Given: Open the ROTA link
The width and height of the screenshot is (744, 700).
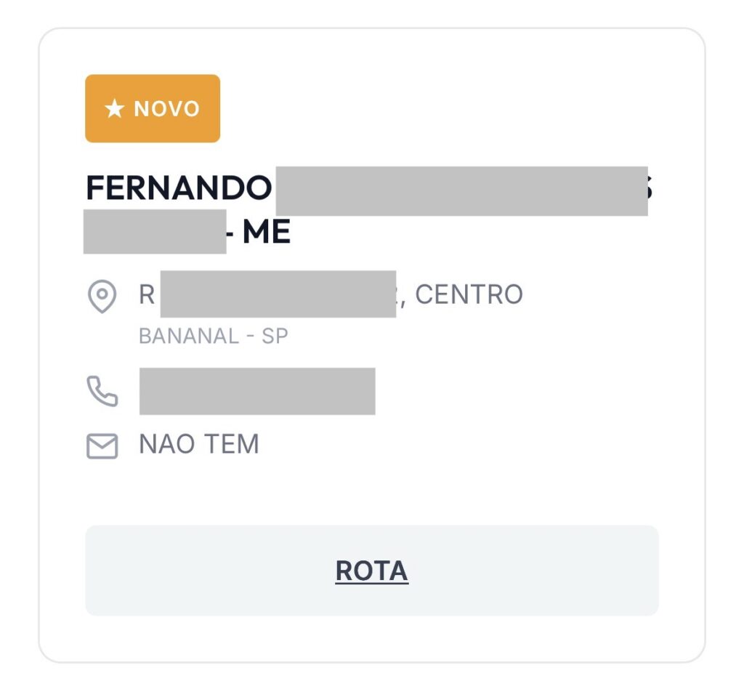Looking at the screenshot, I should (x=371, y=571).
